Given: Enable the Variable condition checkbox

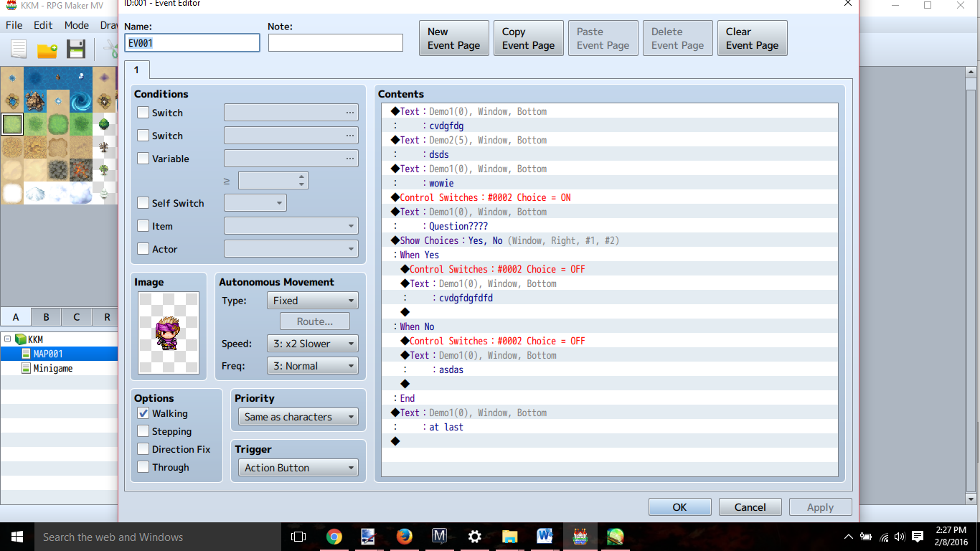Looking at the screenshot, I should point(143,159).
